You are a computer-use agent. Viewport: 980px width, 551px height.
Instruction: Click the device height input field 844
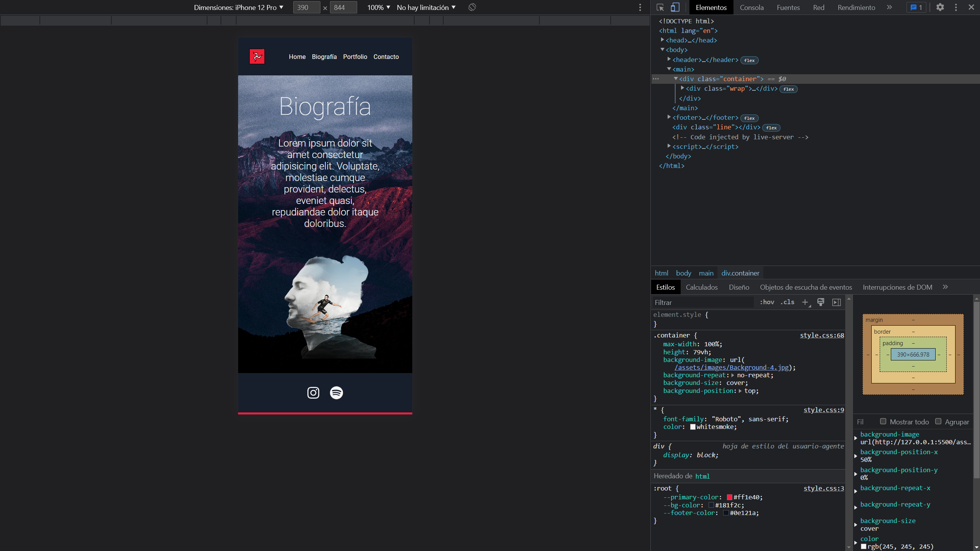[x=343, y=7]
